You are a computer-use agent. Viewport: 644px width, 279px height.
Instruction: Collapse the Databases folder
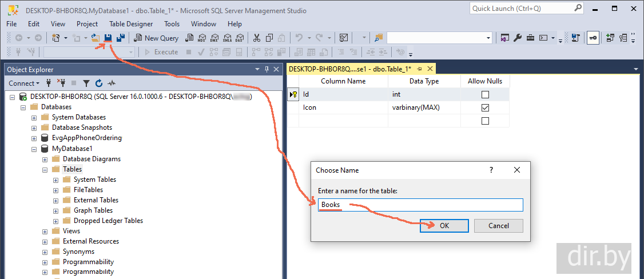[23, 107]
